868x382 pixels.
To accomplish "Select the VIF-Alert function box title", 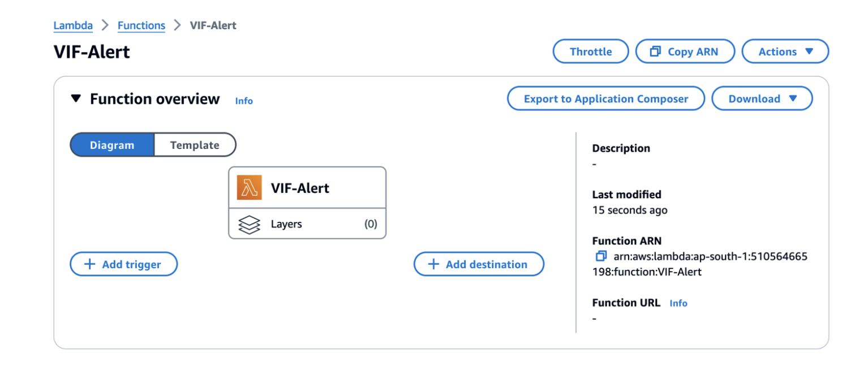I will pos(300,188).
